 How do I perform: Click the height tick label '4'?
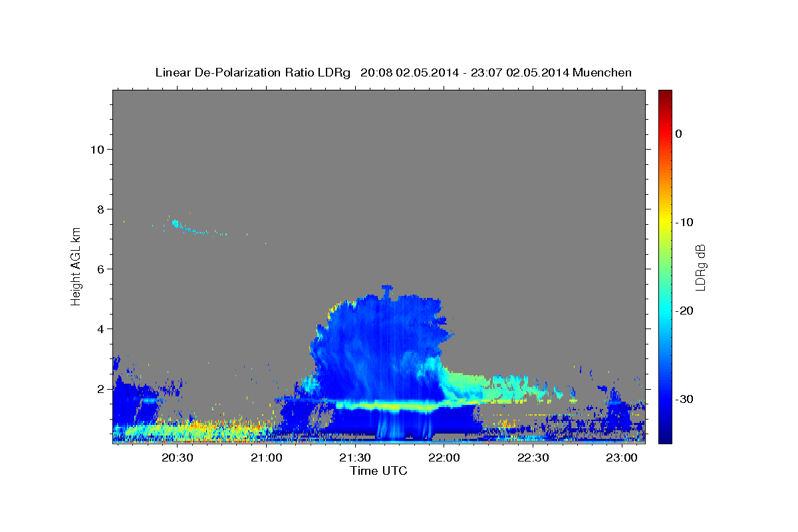(x=100, y=329)
